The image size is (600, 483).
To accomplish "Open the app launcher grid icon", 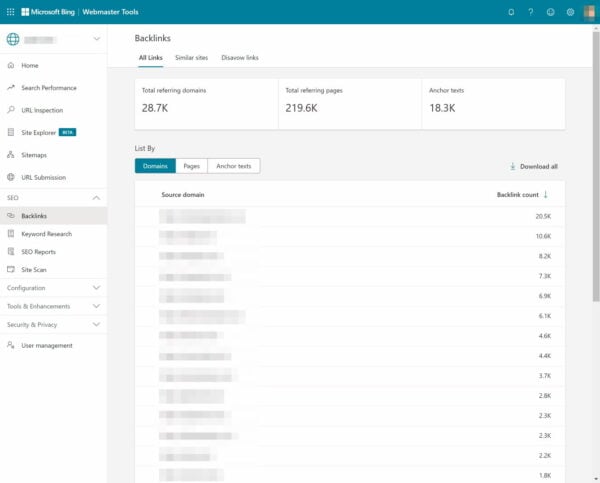I will click(x=10, y=12).
